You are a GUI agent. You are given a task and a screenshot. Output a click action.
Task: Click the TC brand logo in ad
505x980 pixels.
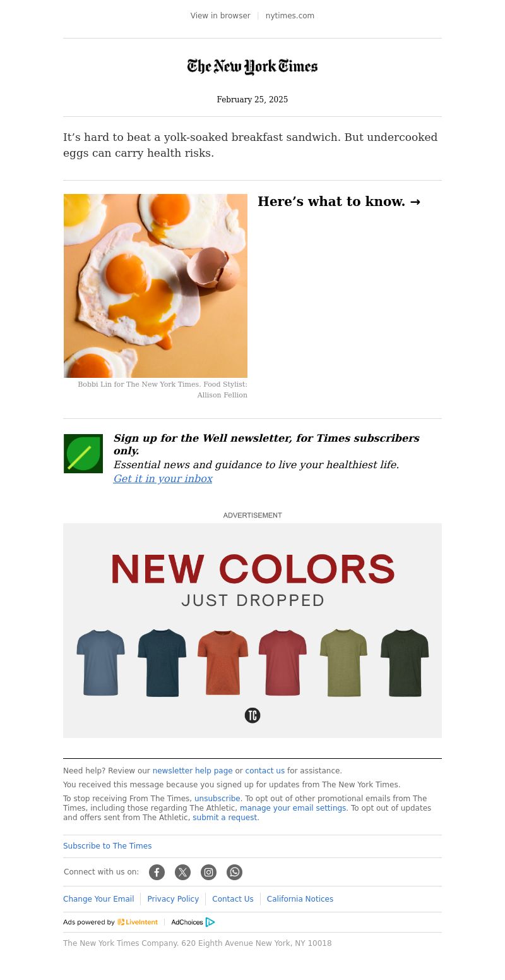pos(252,715)
